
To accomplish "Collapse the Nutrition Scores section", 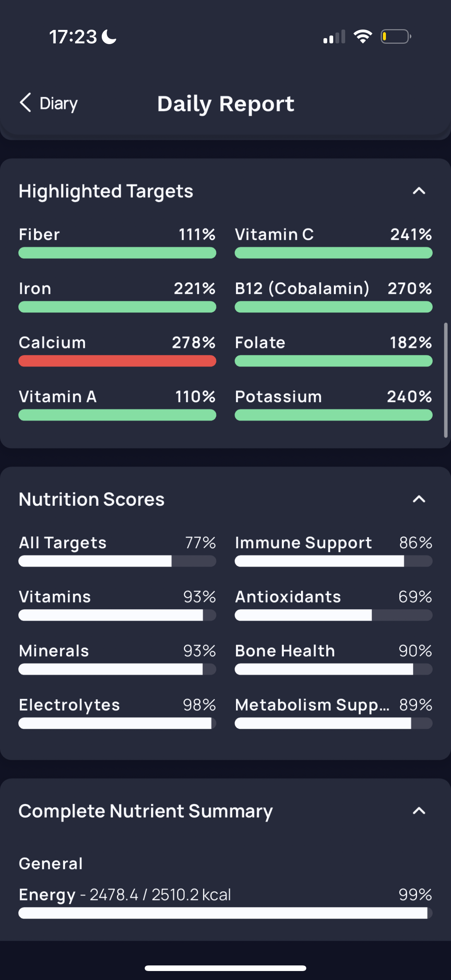I will point(418,499).
